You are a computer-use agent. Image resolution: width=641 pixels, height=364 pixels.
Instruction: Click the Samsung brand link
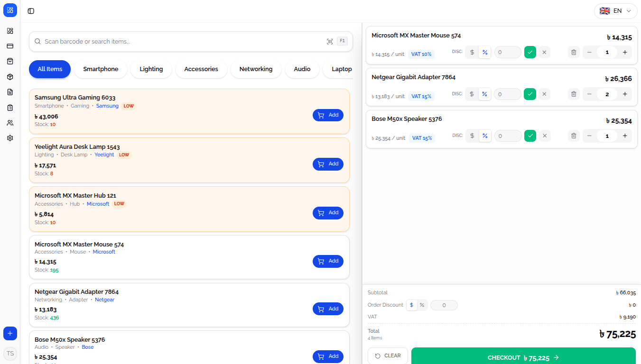pos(107,106)
